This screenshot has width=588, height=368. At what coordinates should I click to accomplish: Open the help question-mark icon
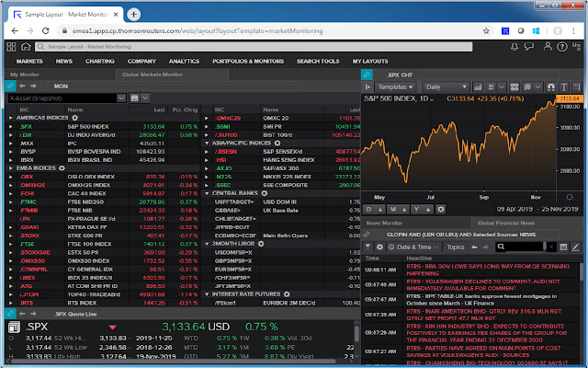tap(561, 47)
